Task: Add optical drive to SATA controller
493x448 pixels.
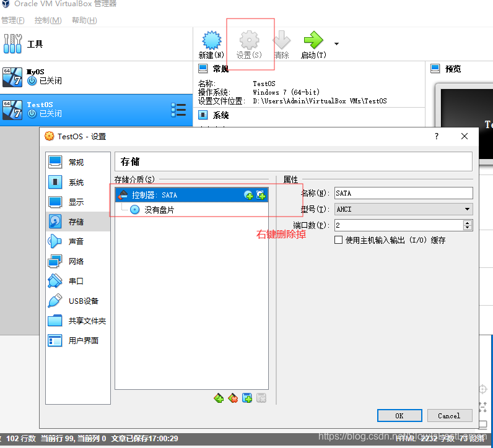Action: click(248, 195)
